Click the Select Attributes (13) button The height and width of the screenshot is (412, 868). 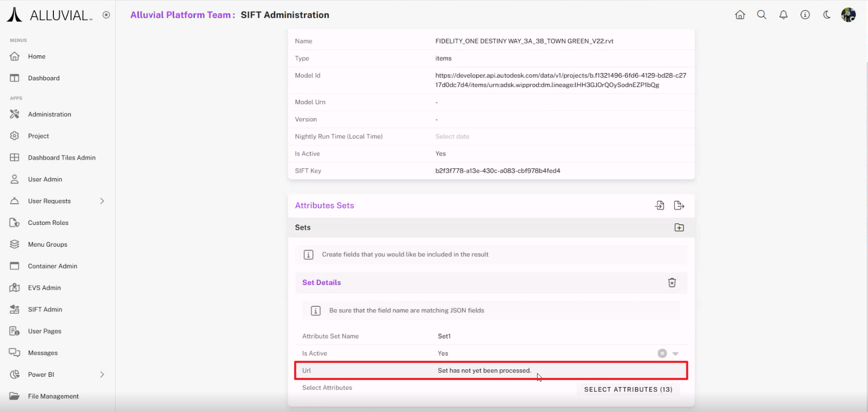pyautogui.click(x=628, y=389)
